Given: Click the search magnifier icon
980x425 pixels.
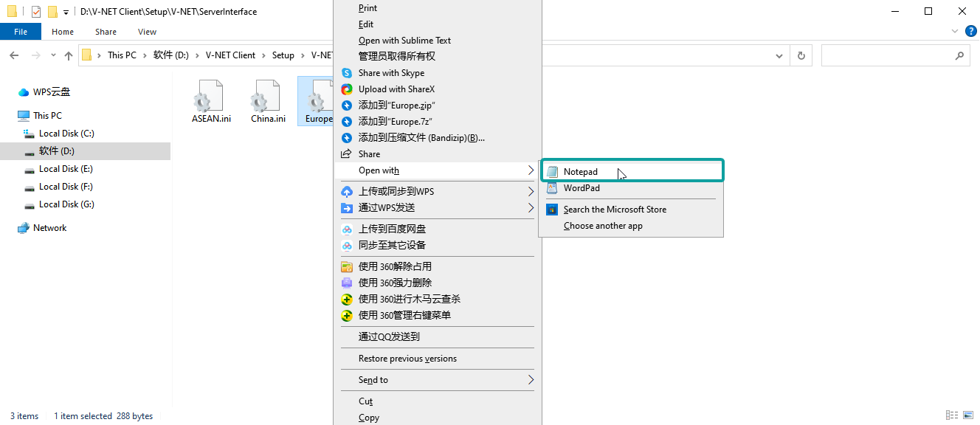Looking at the screenshot, I should [959, 55].
